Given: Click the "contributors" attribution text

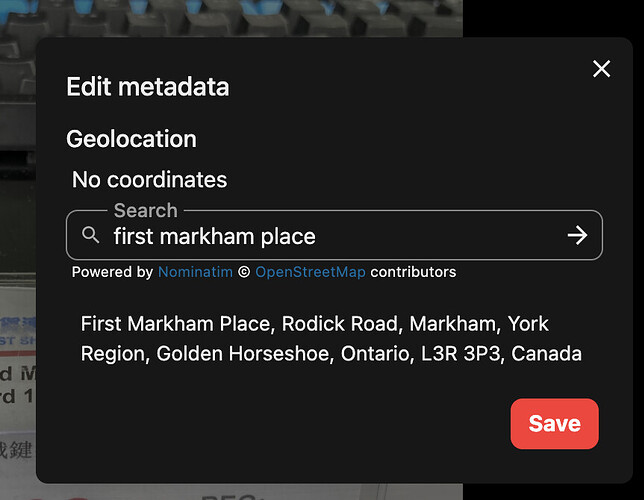Looking at the screenshot, I should pos(413,272).
